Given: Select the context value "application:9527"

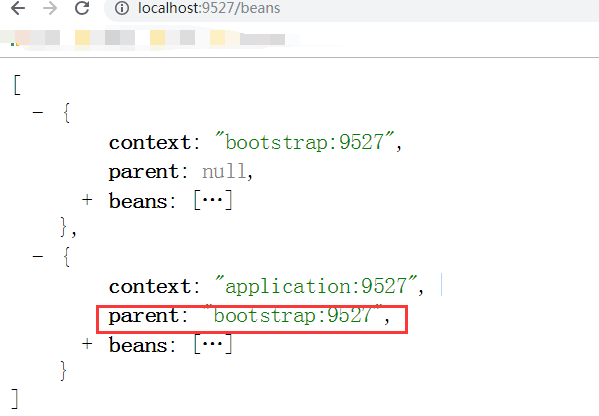Looking at the screenshot, I should coord(316,286).
